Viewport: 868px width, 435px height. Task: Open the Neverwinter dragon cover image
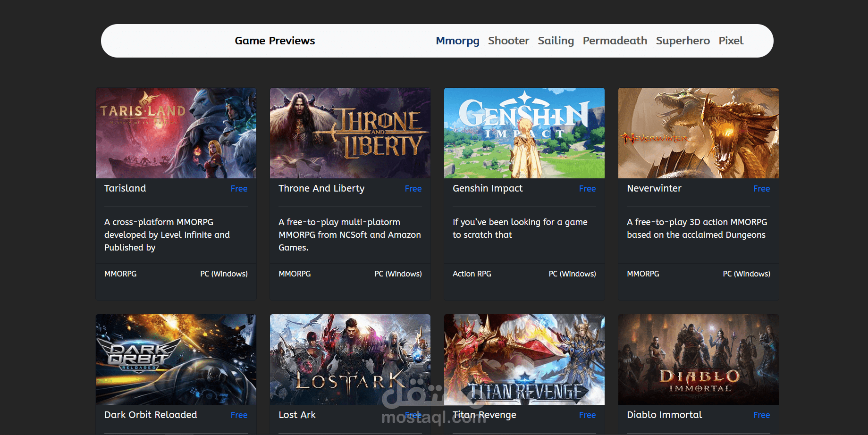coord(698,133)
